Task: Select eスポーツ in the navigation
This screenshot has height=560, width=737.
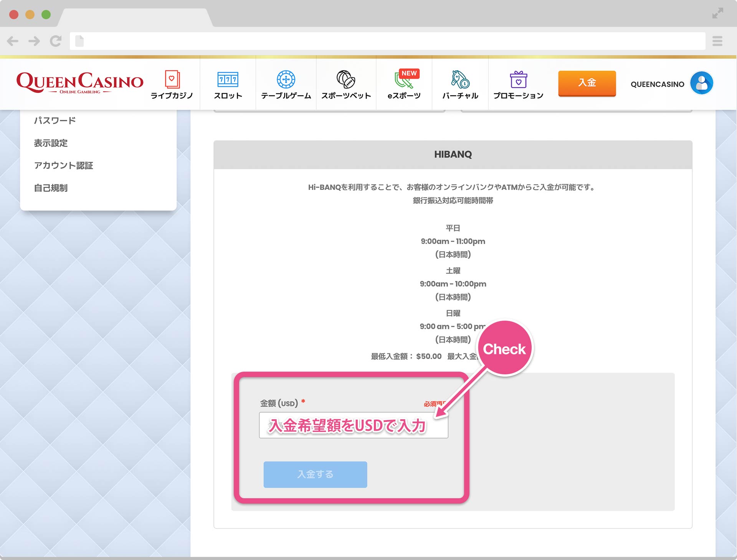Action: click(x=404, y=96)
